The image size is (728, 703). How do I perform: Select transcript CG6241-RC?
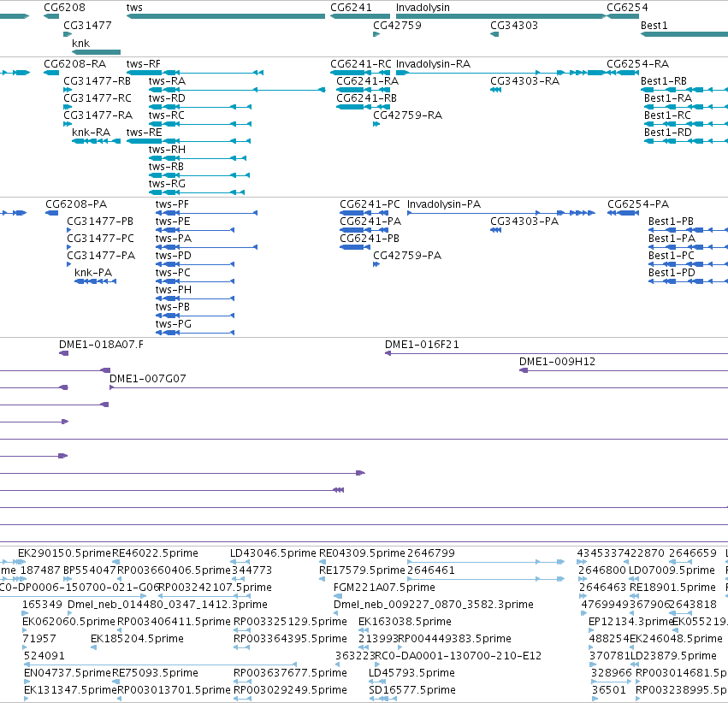(x=360, y=73)
